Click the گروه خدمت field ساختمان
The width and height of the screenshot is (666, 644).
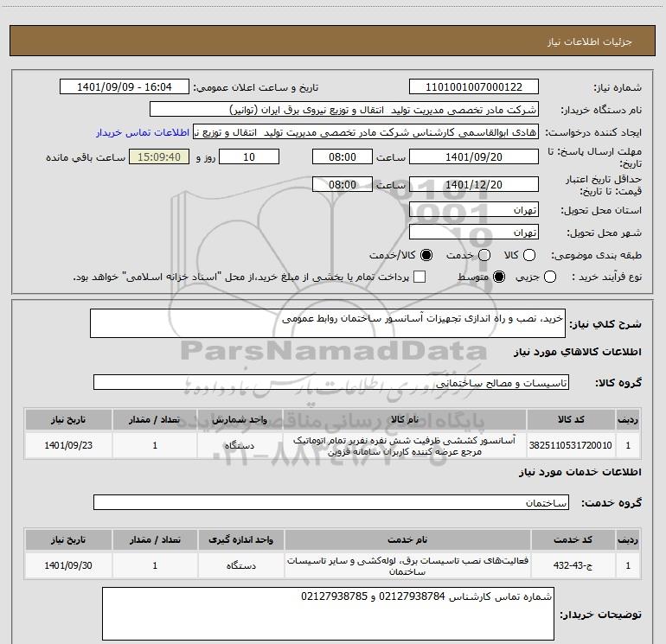click(x=331, y=502)
